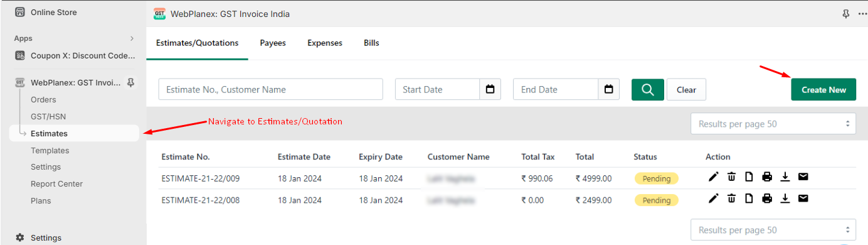Click the Status column header
Image resolution: width=868 pixels, height=245 pixels.
click(x=645, y=157)
